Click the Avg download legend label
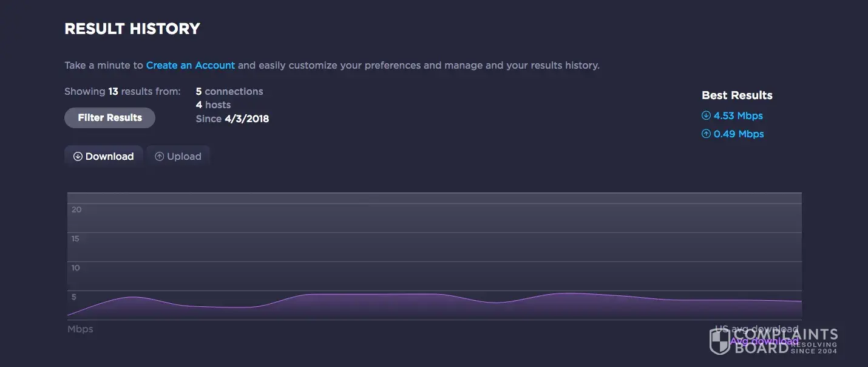 (764, 341)
